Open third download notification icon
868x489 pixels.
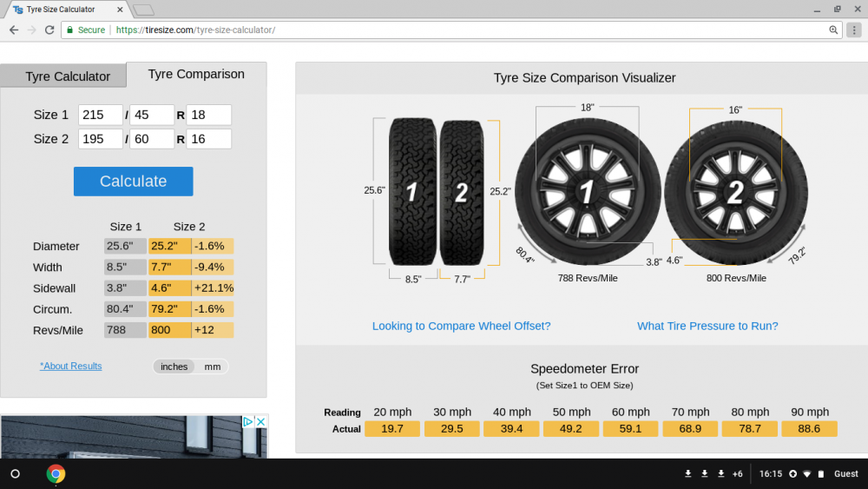pyautogui.click(x=720, y=474)
